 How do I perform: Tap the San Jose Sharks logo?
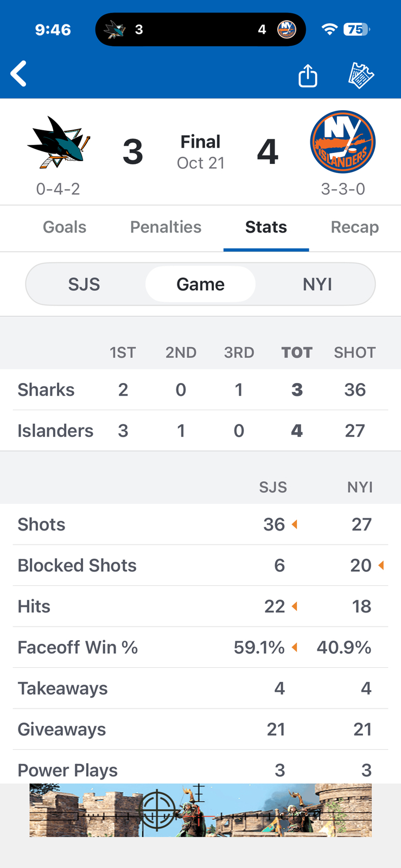(58, 142)
